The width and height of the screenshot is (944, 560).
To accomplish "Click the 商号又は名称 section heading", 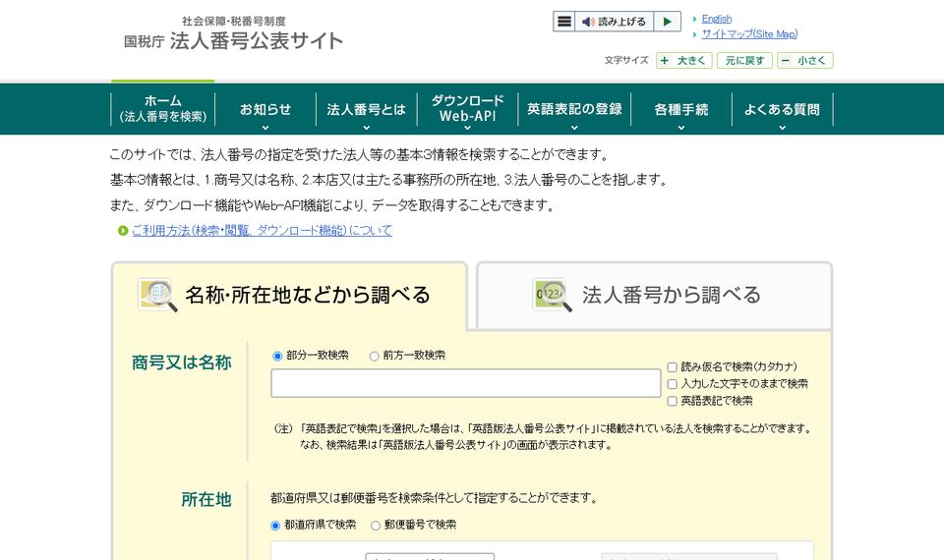I will (x=182, y=363).
